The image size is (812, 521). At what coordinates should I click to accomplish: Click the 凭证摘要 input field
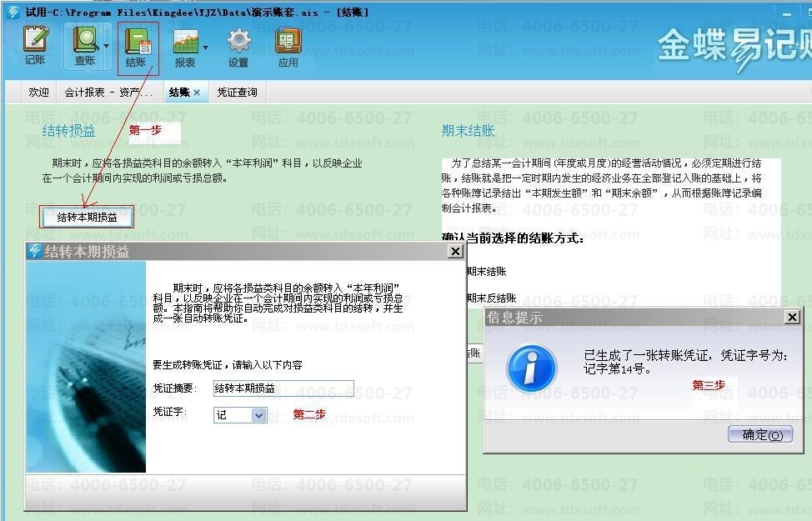[283, 388]
